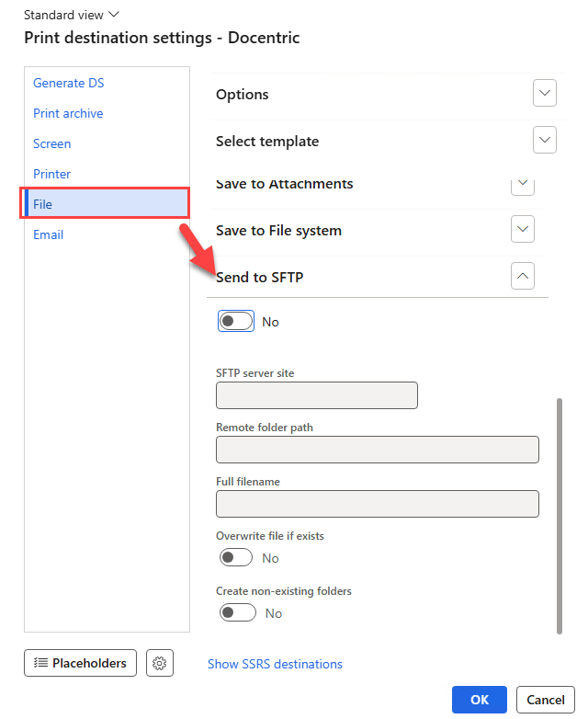
Task: Go to the Email destination tab
Action: coord(49,234)
